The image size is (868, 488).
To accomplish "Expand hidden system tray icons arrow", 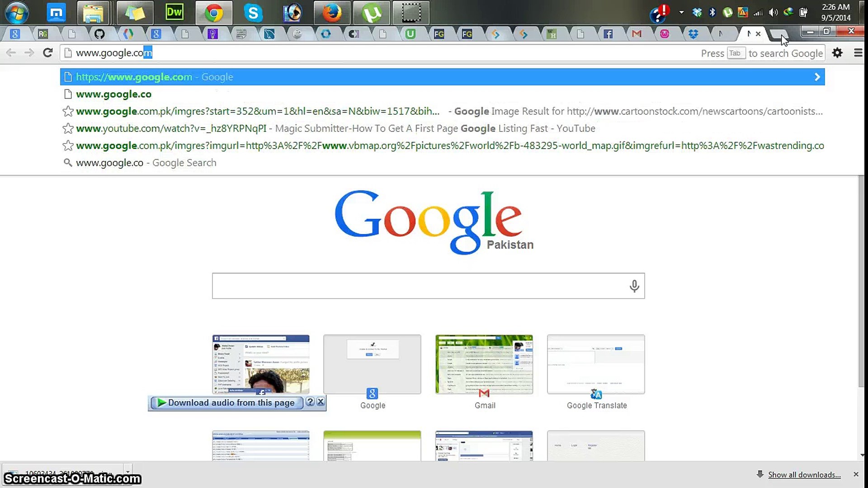I will (x=681, y=13).
